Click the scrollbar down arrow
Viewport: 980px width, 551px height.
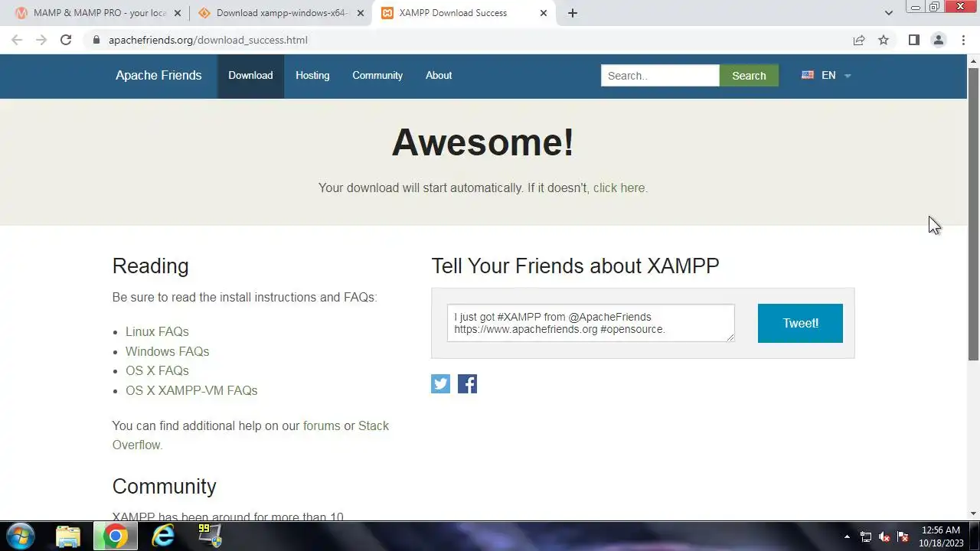pyautogui.click(x=974, y=514)
